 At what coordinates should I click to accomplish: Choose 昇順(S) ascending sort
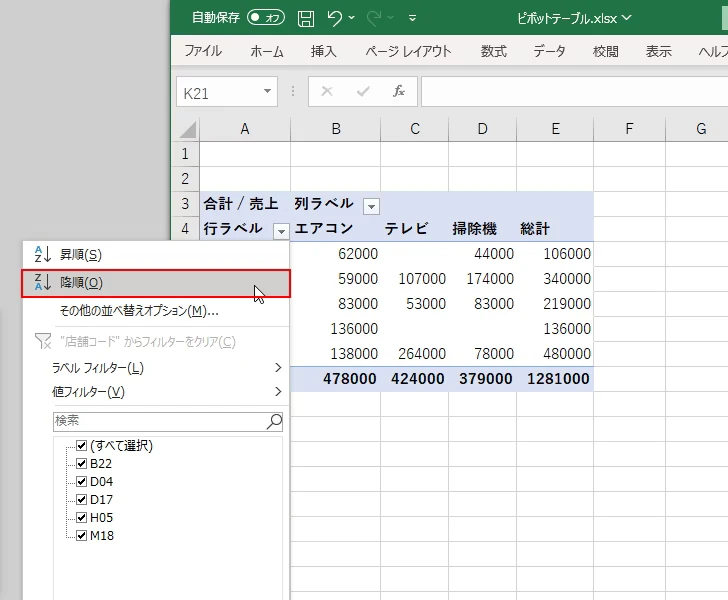(156, 254)
